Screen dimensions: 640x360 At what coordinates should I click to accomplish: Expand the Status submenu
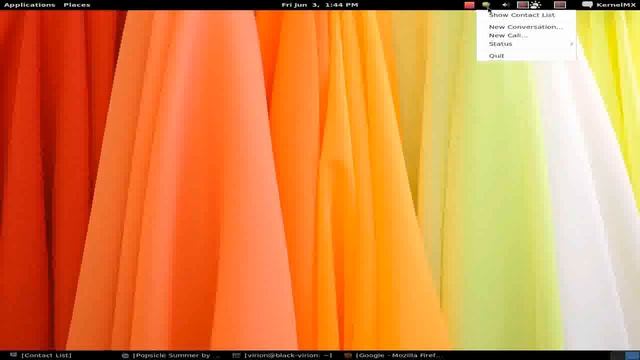526,44
